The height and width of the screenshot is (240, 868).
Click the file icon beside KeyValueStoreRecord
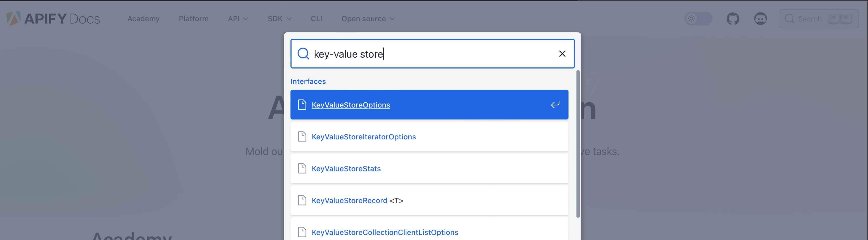click(x=302, y=200)
